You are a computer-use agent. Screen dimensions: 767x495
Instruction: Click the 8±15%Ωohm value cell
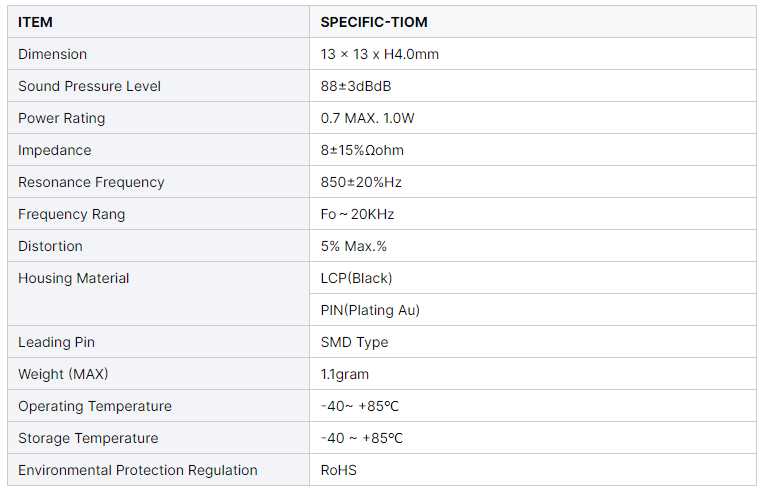tap(362, 150)
